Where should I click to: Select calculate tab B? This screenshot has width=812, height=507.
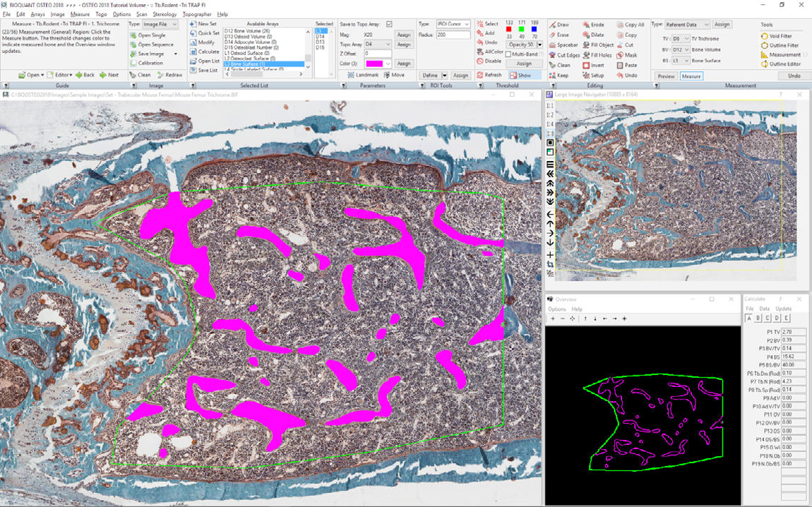pos(758,318)
